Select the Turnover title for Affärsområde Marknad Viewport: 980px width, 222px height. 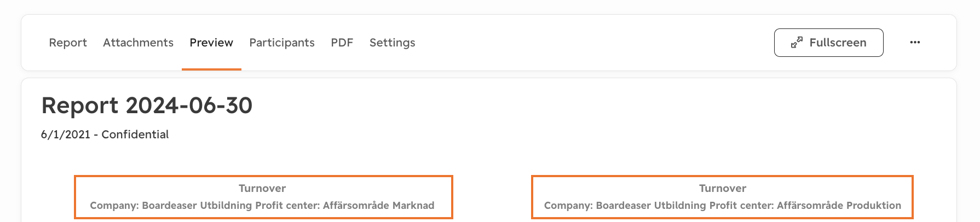[x=262, y=188]
